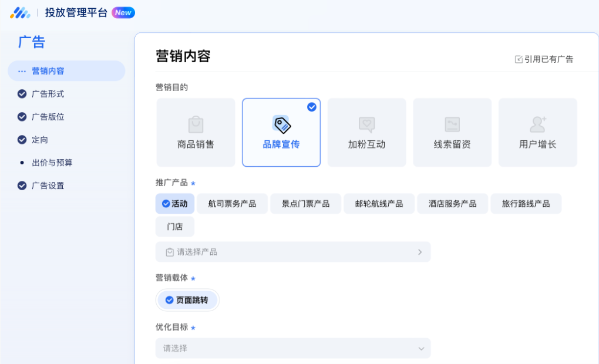Click the 品牌宣传 tag icon
The image size is (599, 364).
point(281,123)
